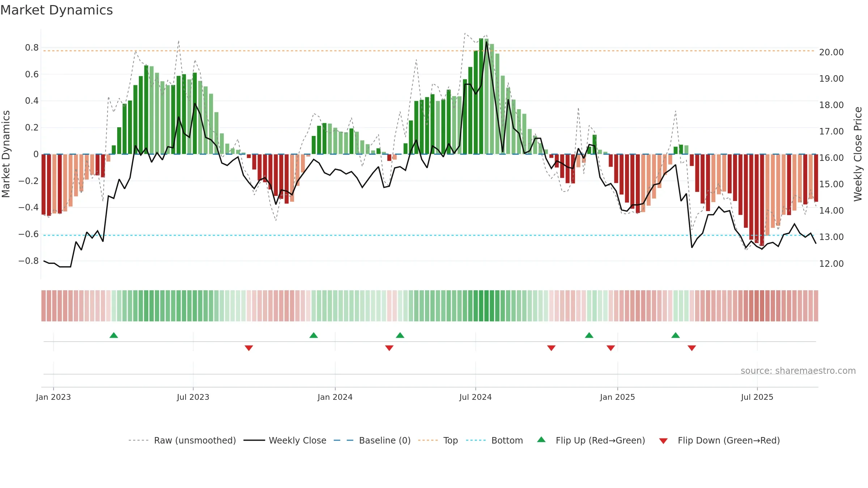The image size is (868, 488).
Task: Click the Jan 2025 x-axis label
Action: [618, 397]
